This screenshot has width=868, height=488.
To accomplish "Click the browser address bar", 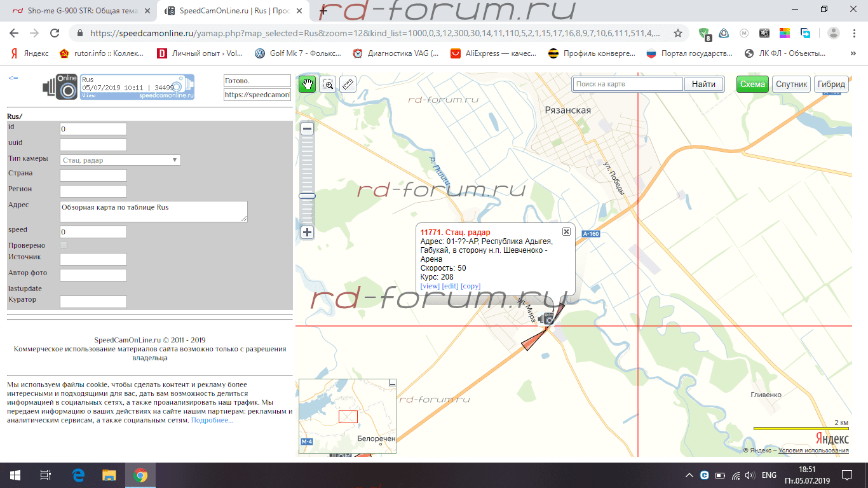I will pyautogui.click(x=375, y=33).
